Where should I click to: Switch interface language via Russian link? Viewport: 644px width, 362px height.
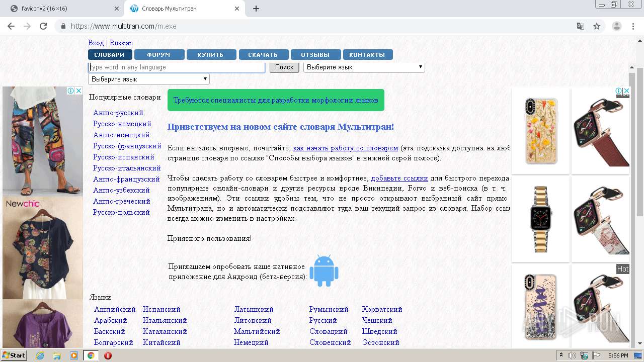click(x=121, y=43)
